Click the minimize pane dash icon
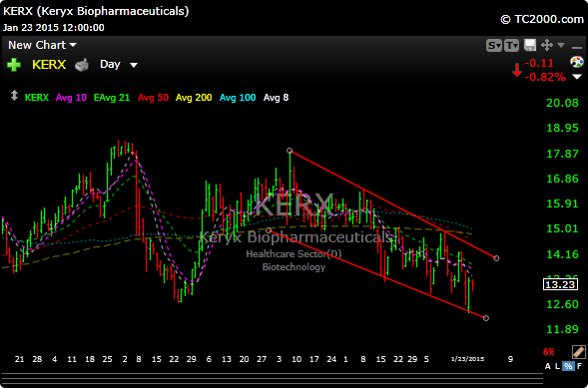The height and width of the screenshot is (388, 588). 576,47
